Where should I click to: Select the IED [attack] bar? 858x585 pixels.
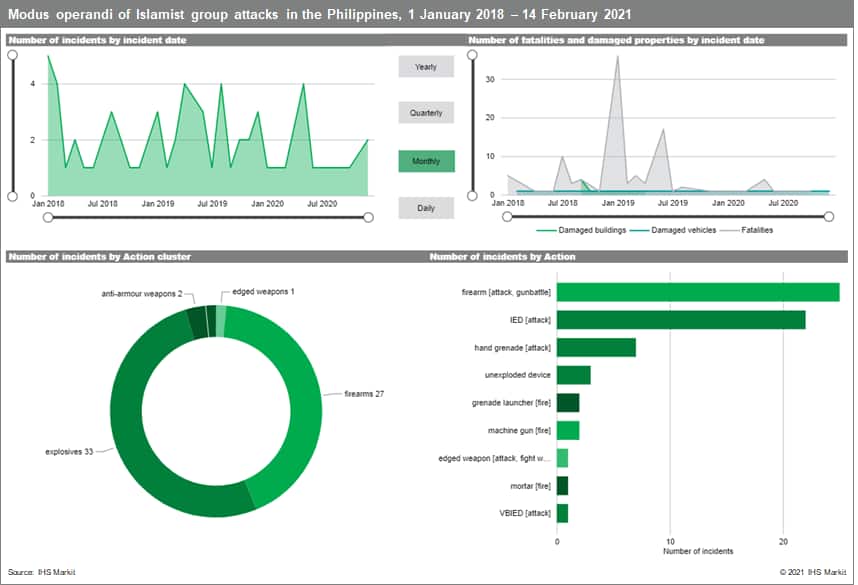[x=680, y=320]
